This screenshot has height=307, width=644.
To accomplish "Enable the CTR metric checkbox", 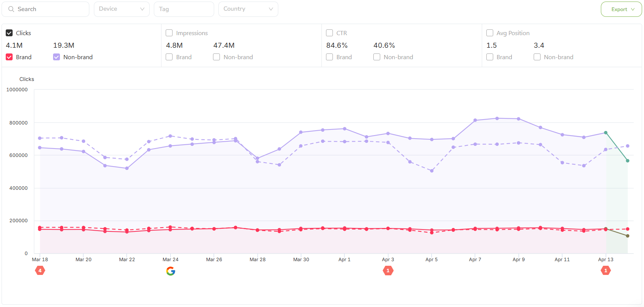I will 329,33.
